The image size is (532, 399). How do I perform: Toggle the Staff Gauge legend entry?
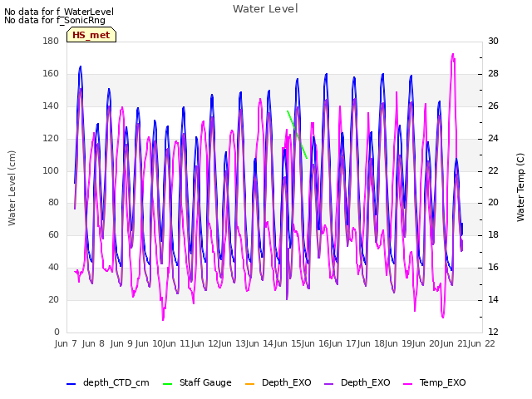pos(197,382)
